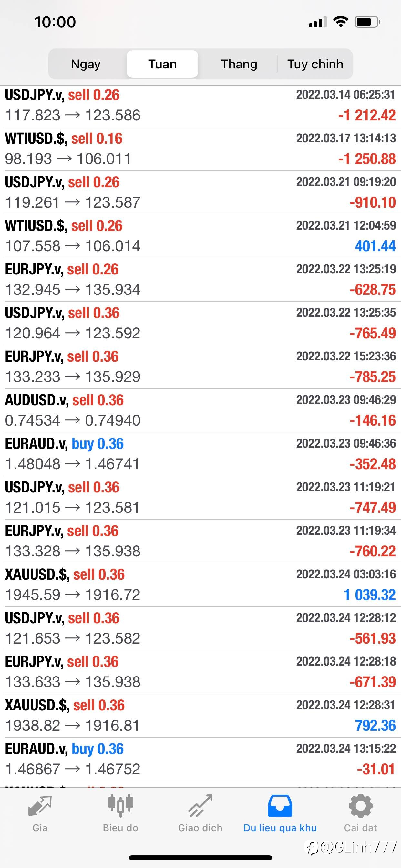Open the Tuy chinh custom period tab
This screenshot has width=401, height=868.
[315, 64]
